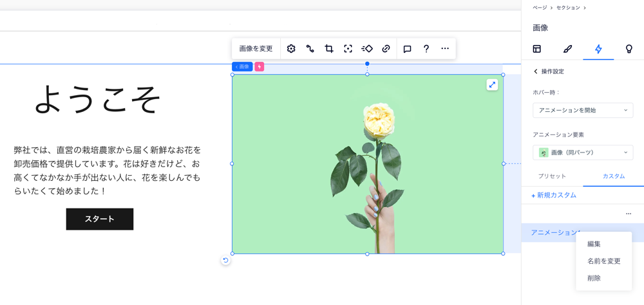This screenshot has height=305, width=644.
Task: Click the expand arrows icon on image
Action: click(492, 85)
